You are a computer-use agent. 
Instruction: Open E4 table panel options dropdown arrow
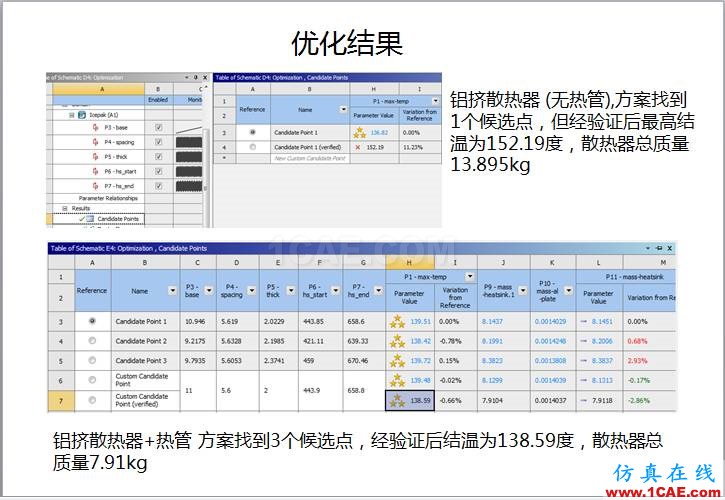tap(649, 248)
